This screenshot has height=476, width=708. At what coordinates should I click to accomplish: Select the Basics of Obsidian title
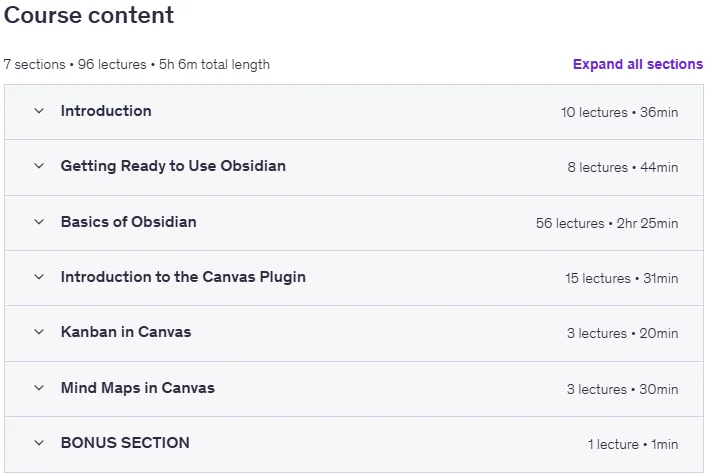129,222
